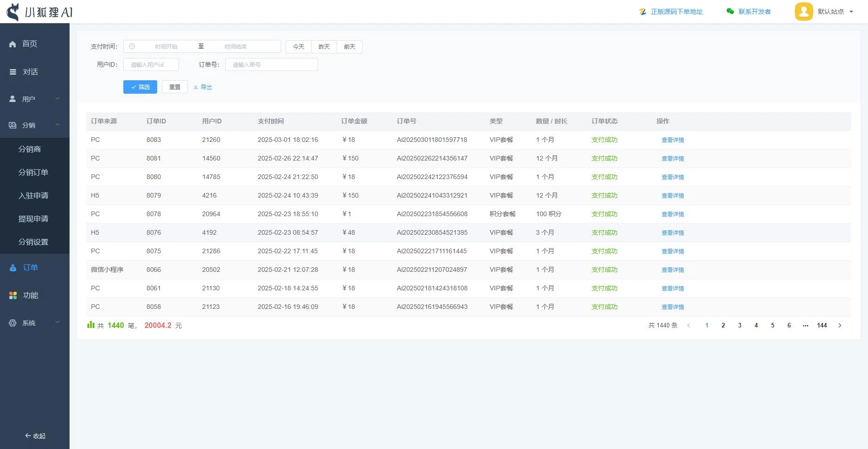Open 提现申请 from the sidebar menu
The width and height of the screenshot is (868, 449).
[x=33, y=218]
